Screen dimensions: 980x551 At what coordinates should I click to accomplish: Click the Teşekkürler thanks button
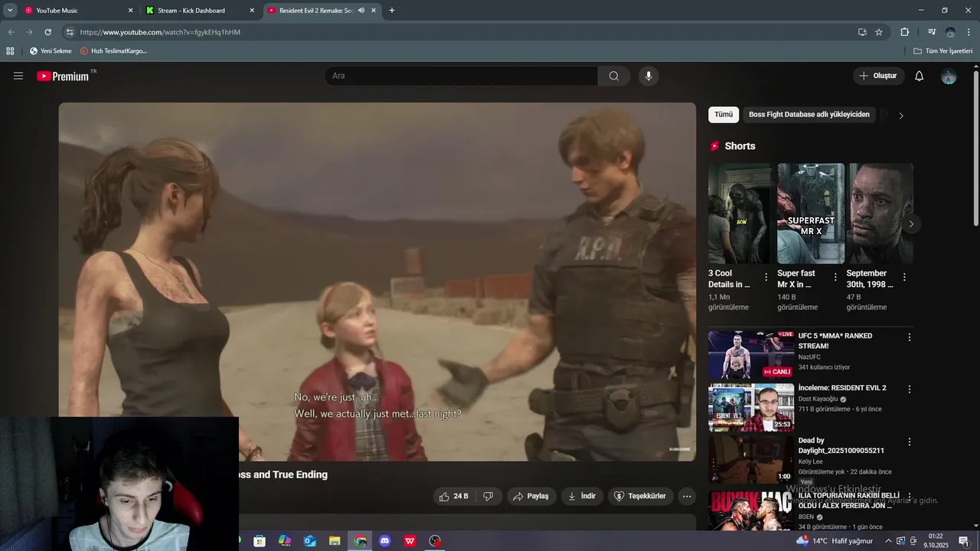641,496
